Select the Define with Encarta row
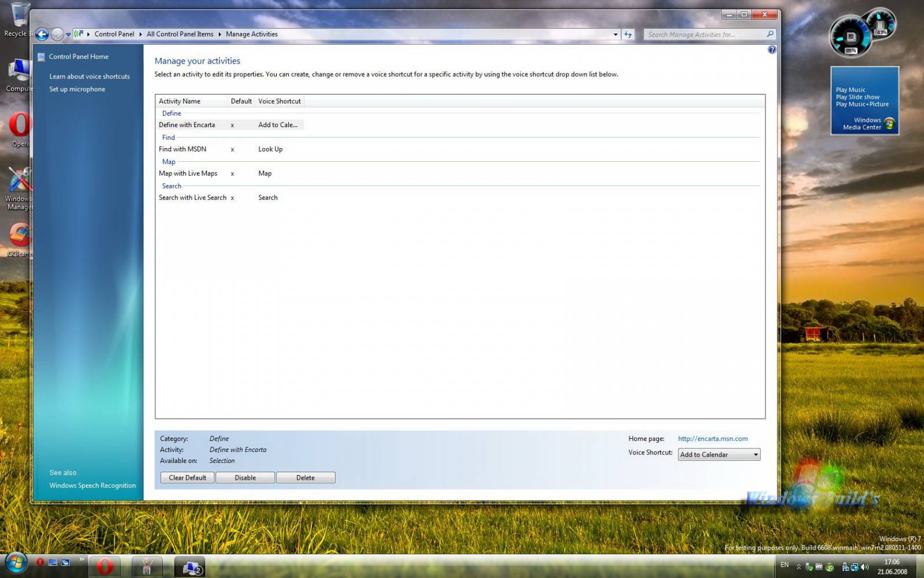This screenshot has width=924, height=578. tap(230, 125)
